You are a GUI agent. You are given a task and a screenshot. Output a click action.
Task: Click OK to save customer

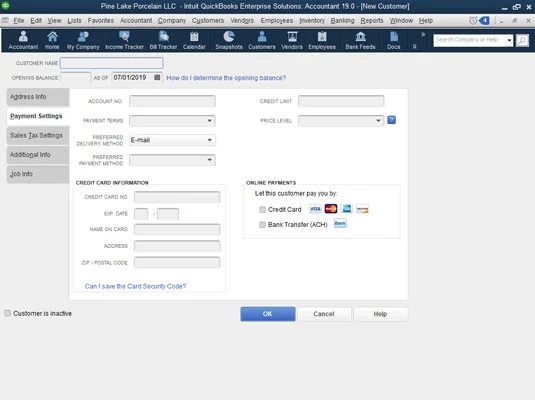point(268,314)
